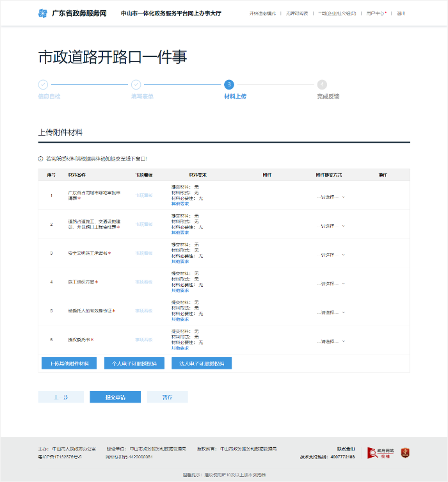
Task: Open submission-method dropdown for row 1 绿地审批申请表
Action: [x=331, y=197]
